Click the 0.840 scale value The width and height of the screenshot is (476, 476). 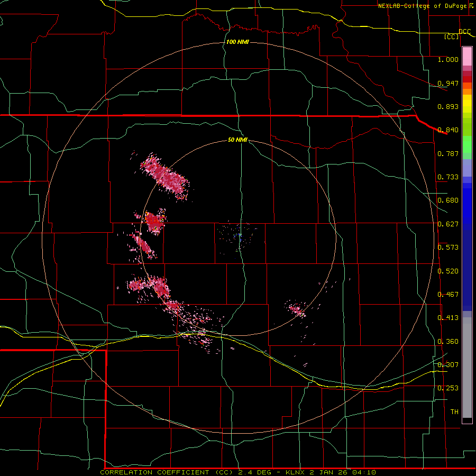(x=448, y=130)
